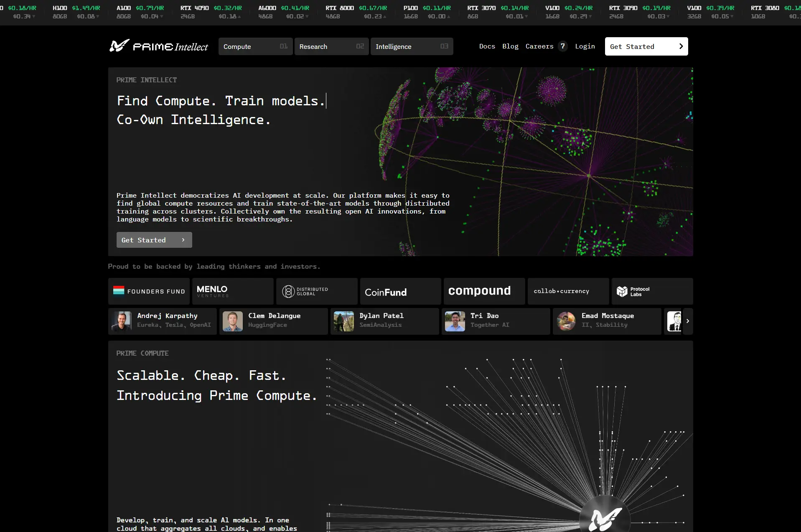The height and width of the screenshot is (532, 801).
Task: Click the collab+currency logo
Action: 568,291
